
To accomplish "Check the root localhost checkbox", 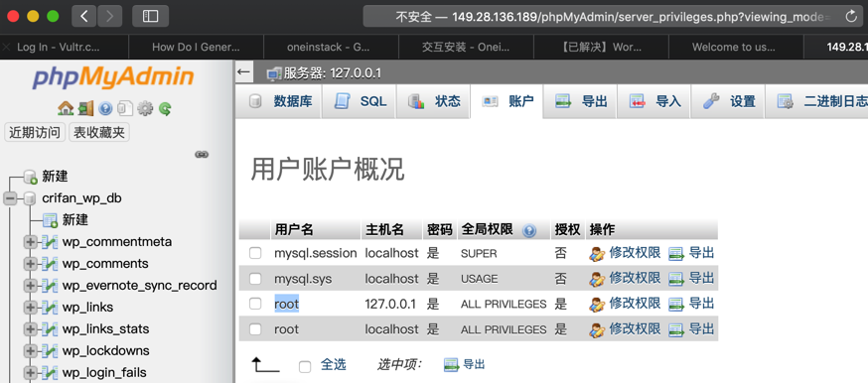I will 254,329.
